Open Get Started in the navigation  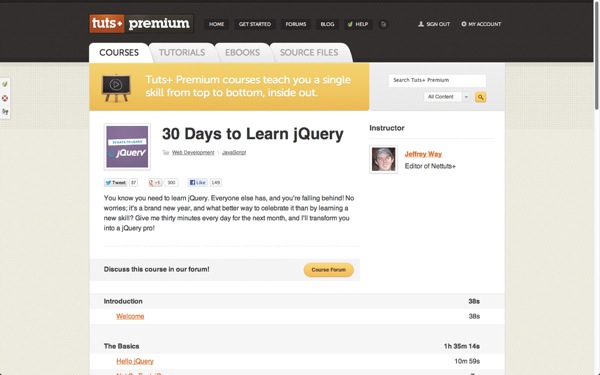[x=255, y=24]
